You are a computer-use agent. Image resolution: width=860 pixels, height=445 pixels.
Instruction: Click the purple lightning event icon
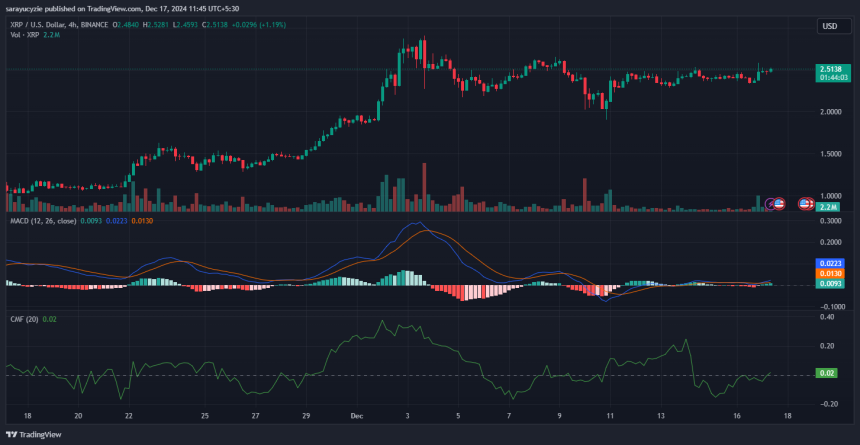[771, 204]
